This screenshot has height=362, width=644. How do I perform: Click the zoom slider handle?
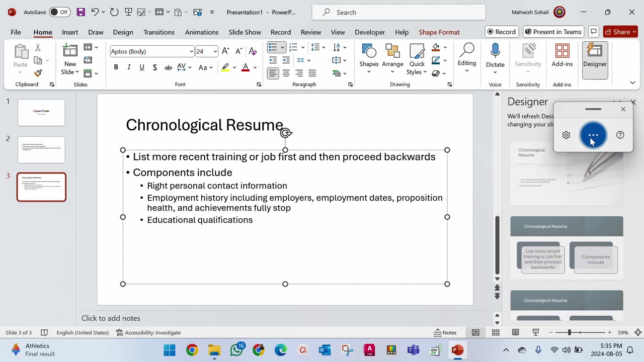tap(570, 332)
